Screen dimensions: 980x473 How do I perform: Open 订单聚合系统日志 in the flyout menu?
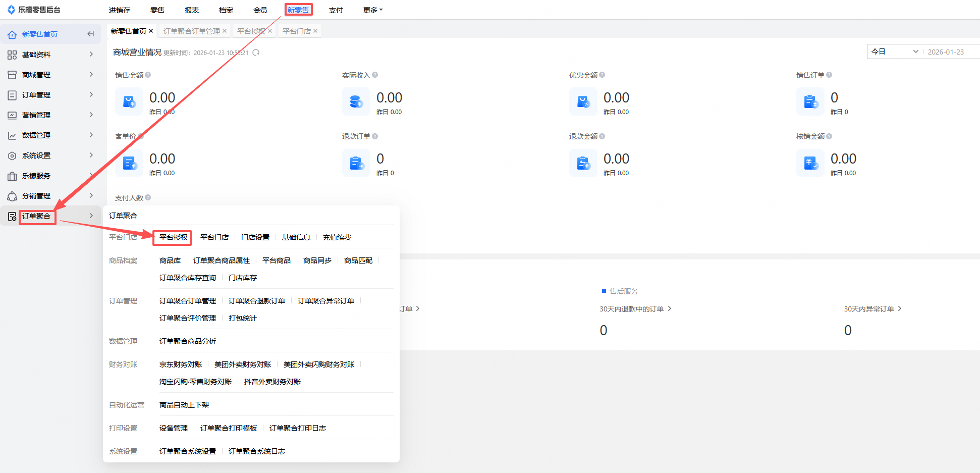pyautogui.click(x=257, y=451)
